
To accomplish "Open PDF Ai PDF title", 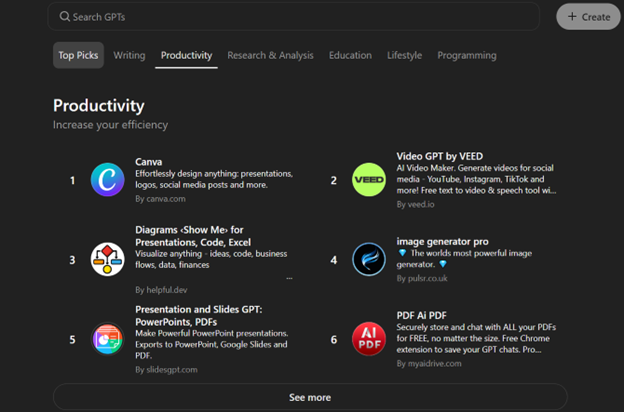I will coord(421,316).
